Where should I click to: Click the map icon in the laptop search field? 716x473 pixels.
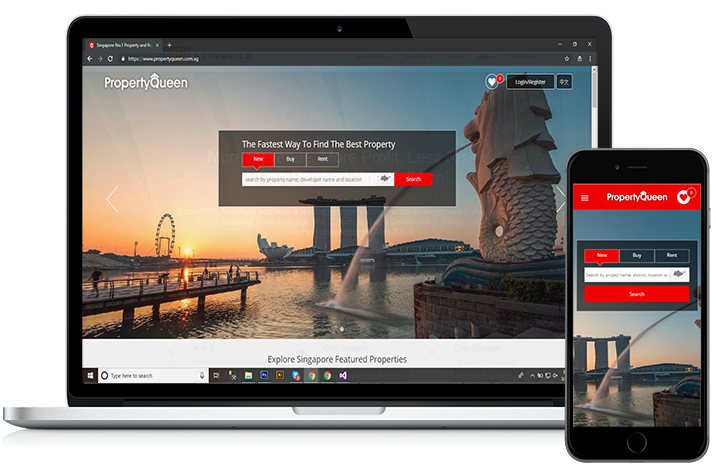385,179
